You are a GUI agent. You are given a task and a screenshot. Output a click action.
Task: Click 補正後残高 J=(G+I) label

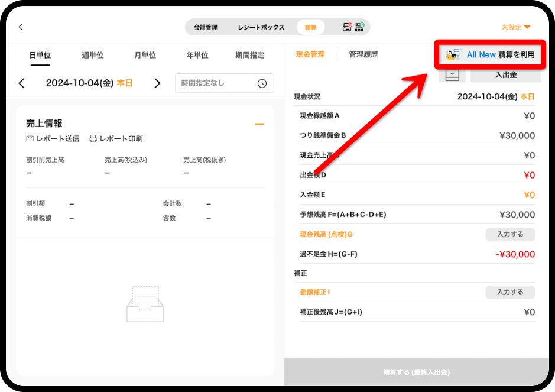(x=331, y=312)
